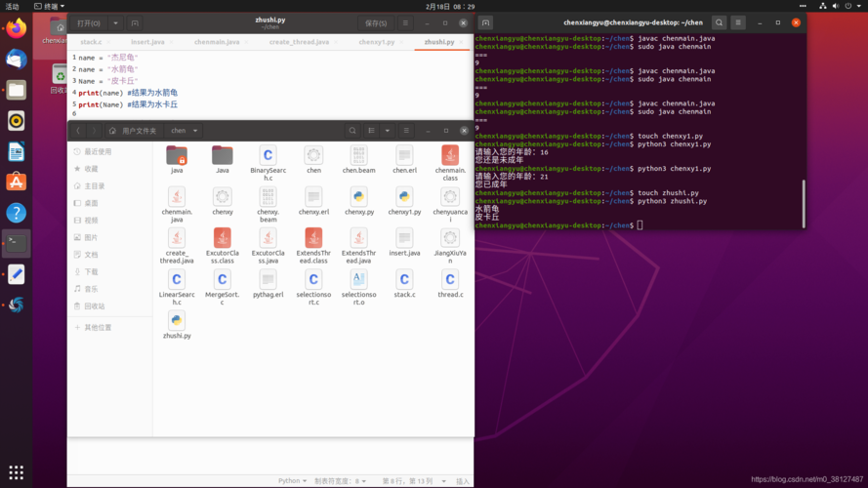Open tab width dropdown in status bar

340,481
